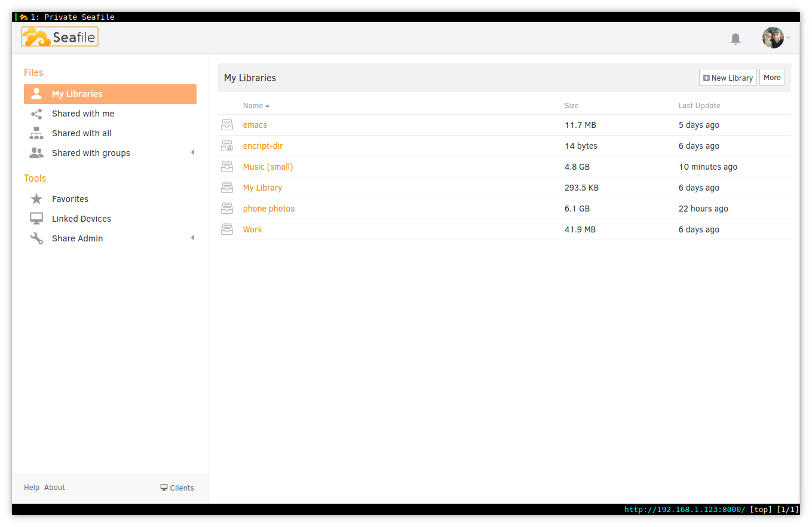
Task: Select My Libraries in sidebar
Action: click(x=110, y=94)
